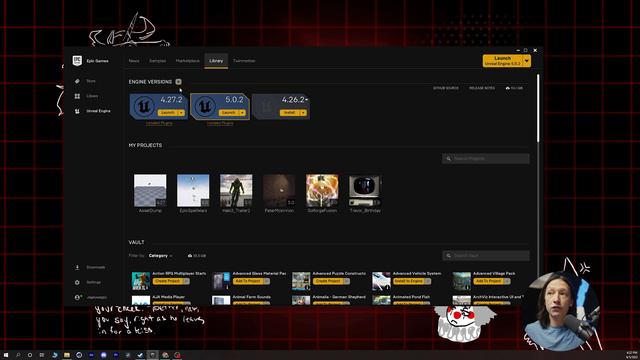This screenshot has height=360, width=640.
Task: Open 4.26.2 version number dropdown
Action: [x=295, y=100]
